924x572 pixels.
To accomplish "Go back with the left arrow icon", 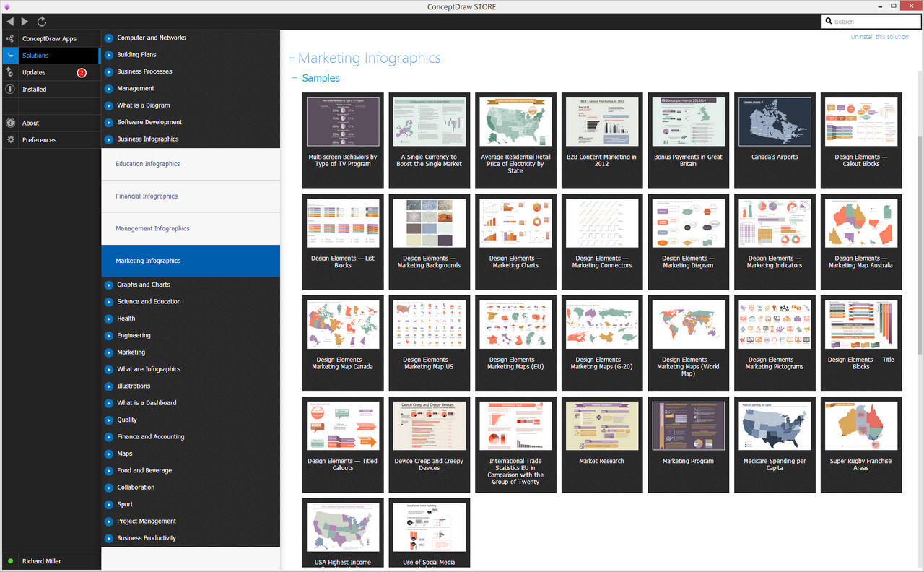I will [10, 22].
